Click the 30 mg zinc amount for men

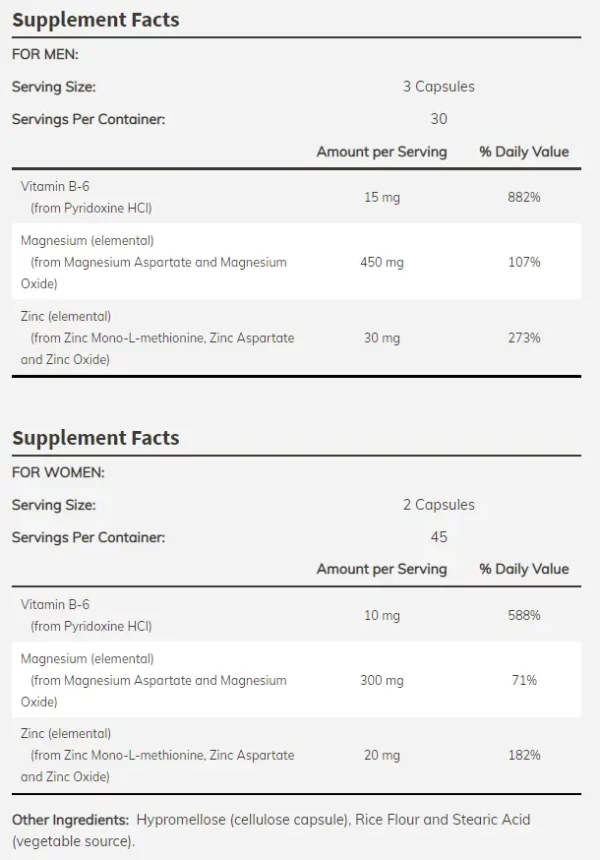click(382, 338)
